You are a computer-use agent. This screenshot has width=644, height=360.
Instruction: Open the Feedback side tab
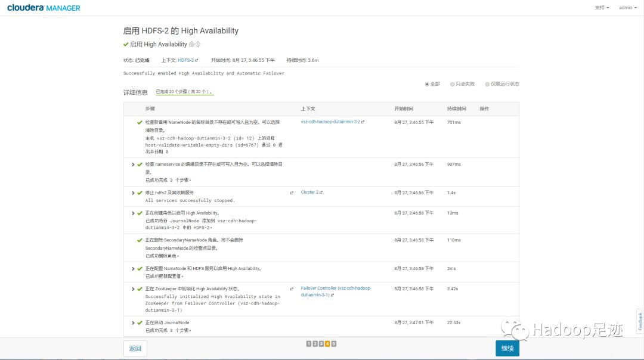pyautogui.click(x=640, y=321)
